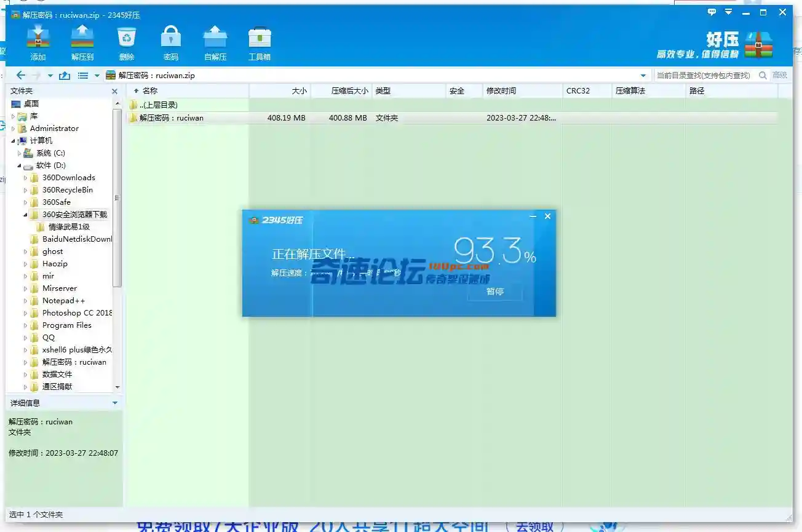The height and width of the screenshot is (532, 802).
Task: Sort by 路径 column header
Action: click(732, 91)
